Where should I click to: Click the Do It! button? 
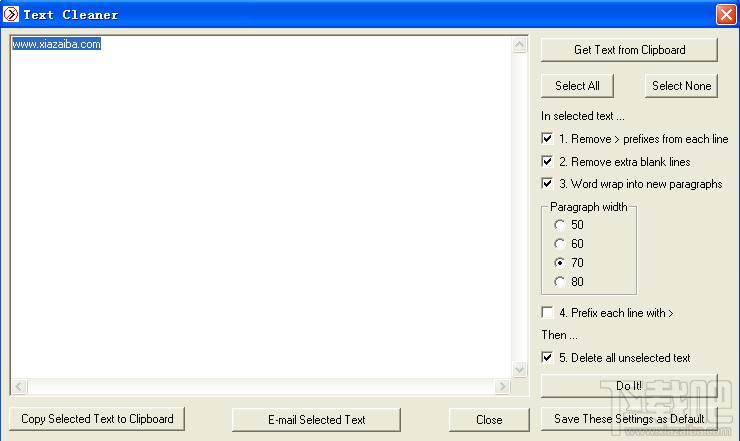click(x=629, y=386)
